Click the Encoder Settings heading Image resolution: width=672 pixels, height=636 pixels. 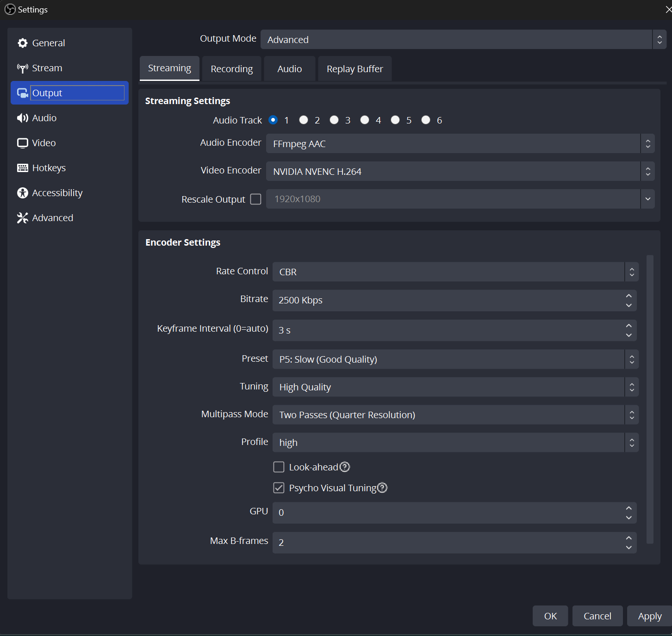(183, 242)
